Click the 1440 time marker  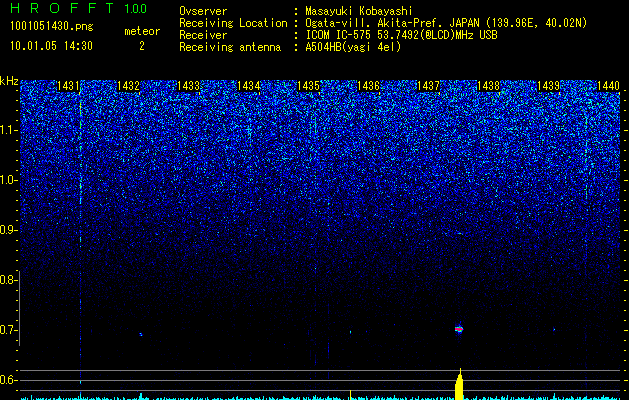609,86
